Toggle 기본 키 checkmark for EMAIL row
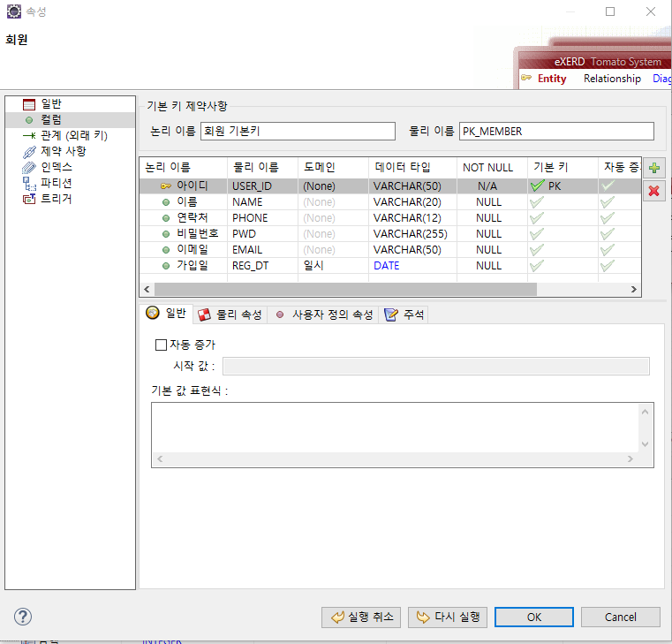The image size is (672, 644). [x=537, y=249]
